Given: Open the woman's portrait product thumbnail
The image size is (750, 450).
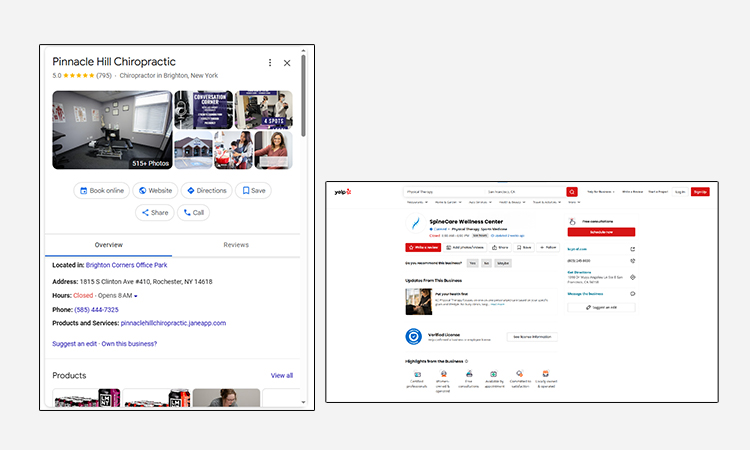Looking at the screenshot, I should tap(226, 398).
